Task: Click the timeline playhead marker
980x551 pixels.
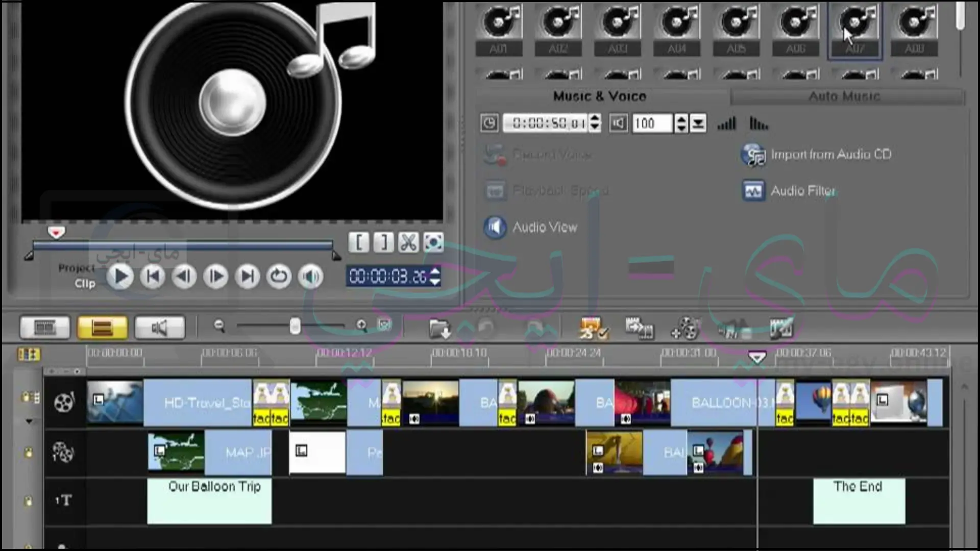Action: (757, 357)
